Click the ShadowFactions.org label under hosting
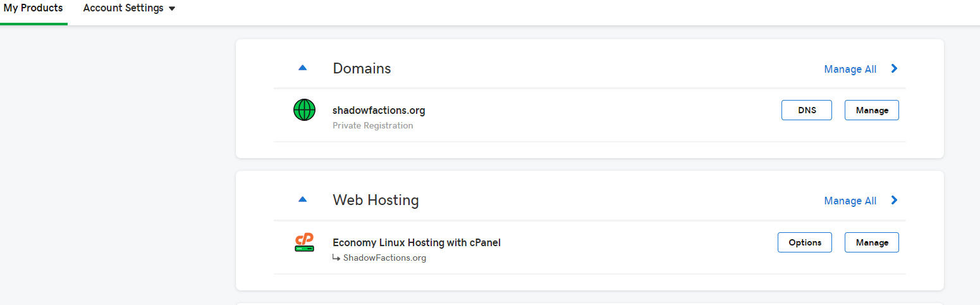 point(384,258)
